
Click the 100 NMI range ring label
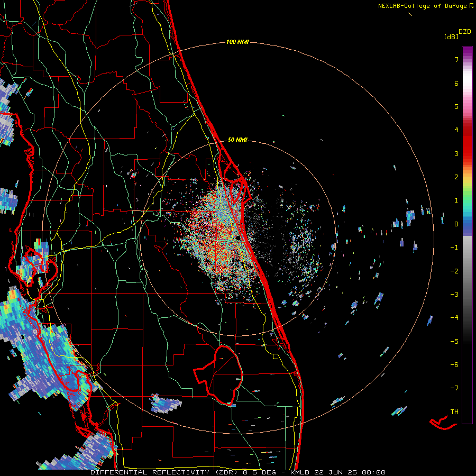[237, 42]
